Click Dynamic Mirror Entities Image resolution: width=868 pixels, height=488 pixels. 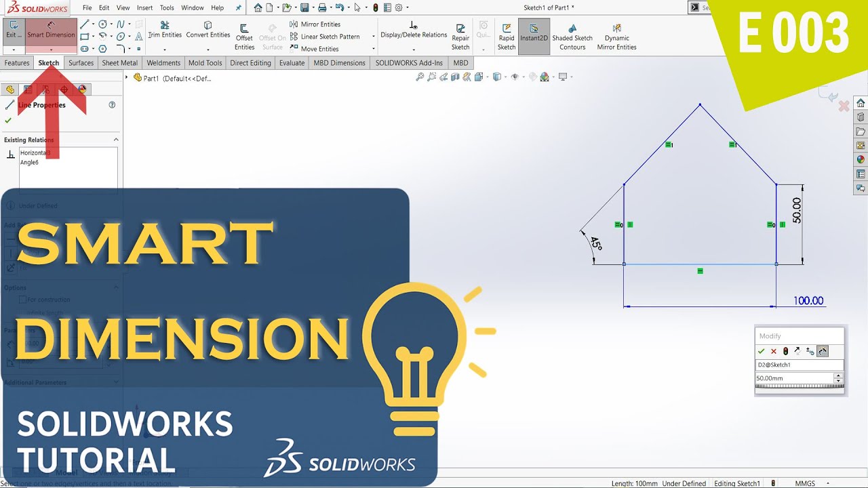[x=617, y=37]
